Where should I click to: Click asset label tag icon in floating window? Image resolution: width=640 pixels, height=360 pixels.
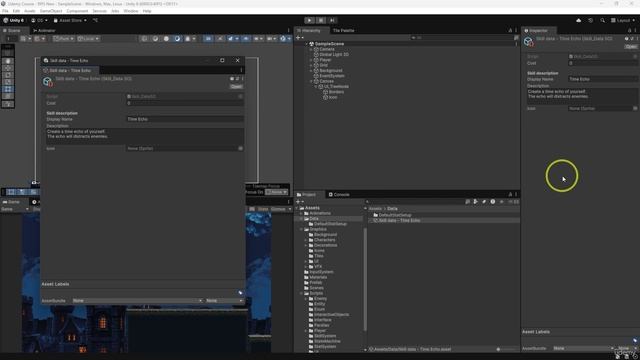(x=240, y=293)
